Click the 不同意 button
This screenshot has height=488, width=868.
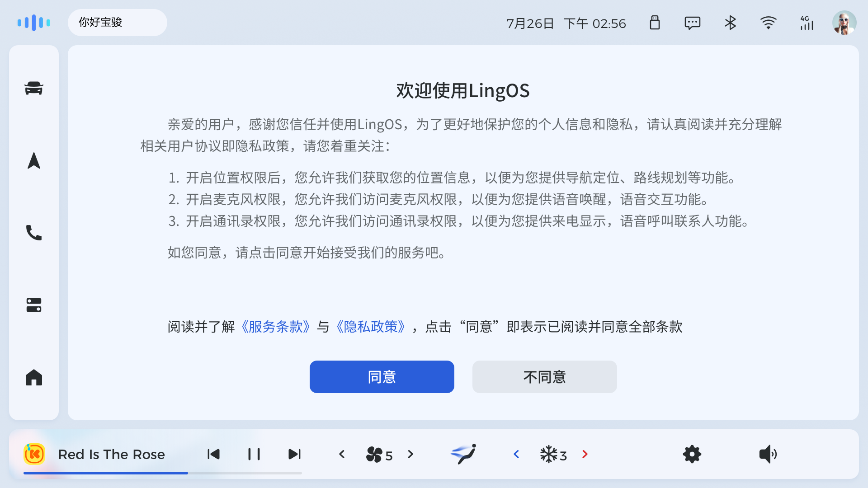(545, 377)
